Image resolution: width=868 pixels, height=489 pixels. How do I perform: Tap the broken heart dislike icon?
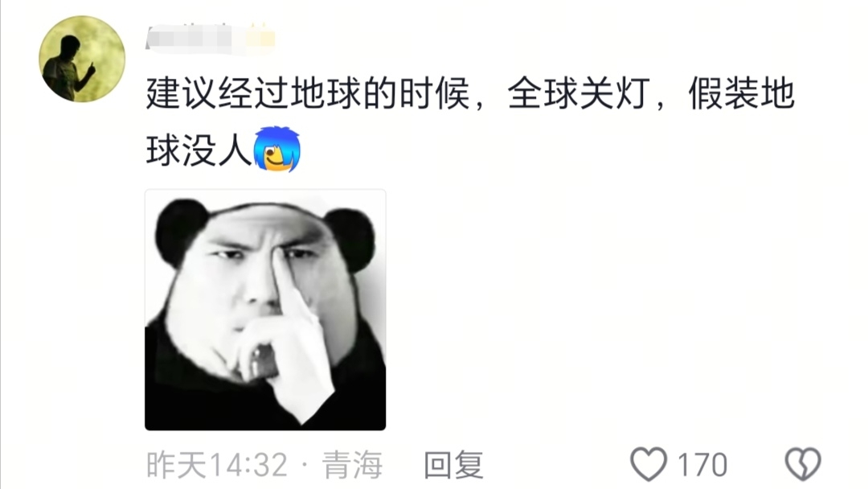tap(803, 463)
